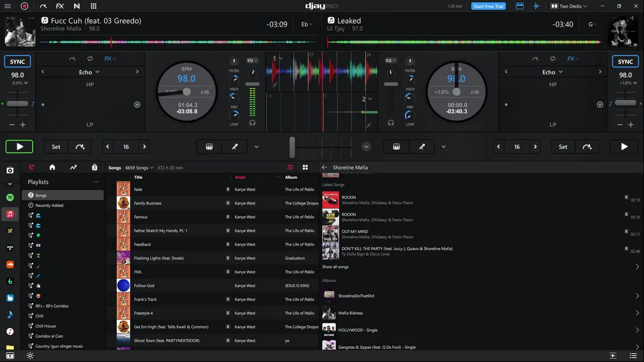Click the Neural Mix N icon
The width and height of the screenshot is (644, 362).
coord(76,6)
